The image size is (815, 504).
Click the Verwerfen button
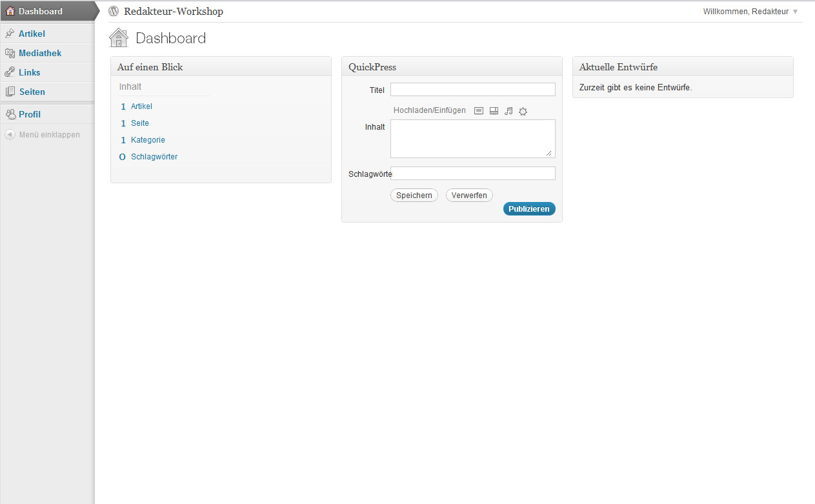pyautogui.click(x=469, y=196)
